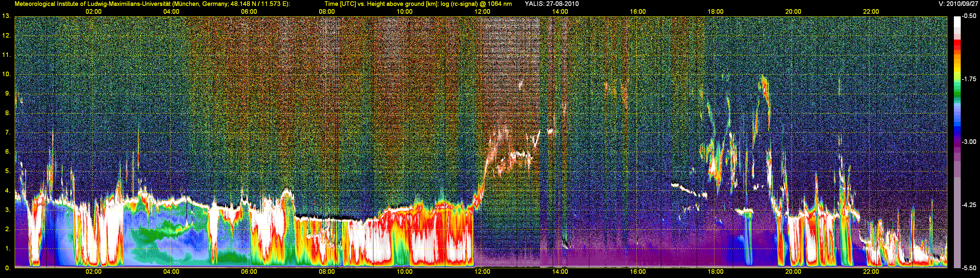The image size is (980, 278).
Task: Click '08:00' on the upper time axis
Action: tap(327, 11)
